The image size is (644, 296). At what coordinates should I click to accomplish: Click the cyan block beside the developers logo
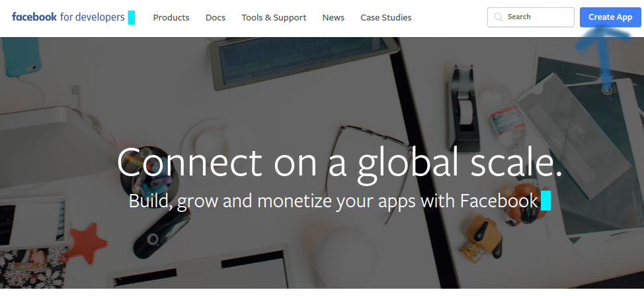tap(132, 18)
